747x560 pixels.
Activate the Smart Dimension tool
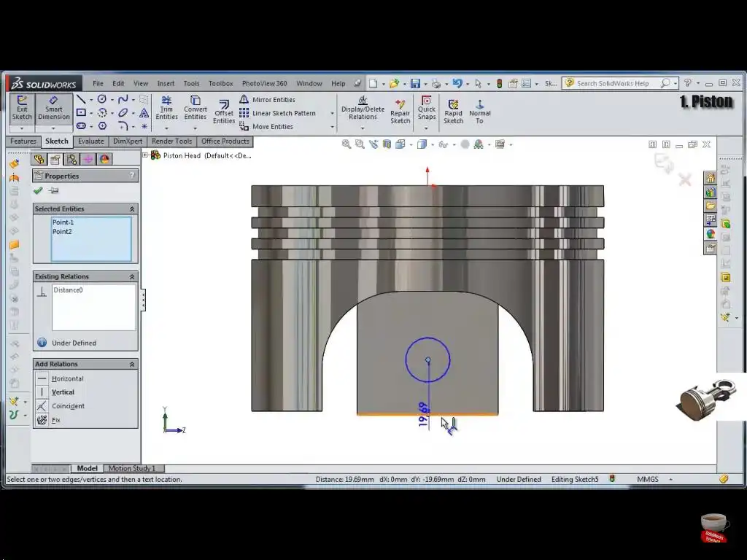pyautogui.click(x=53, y=108)
